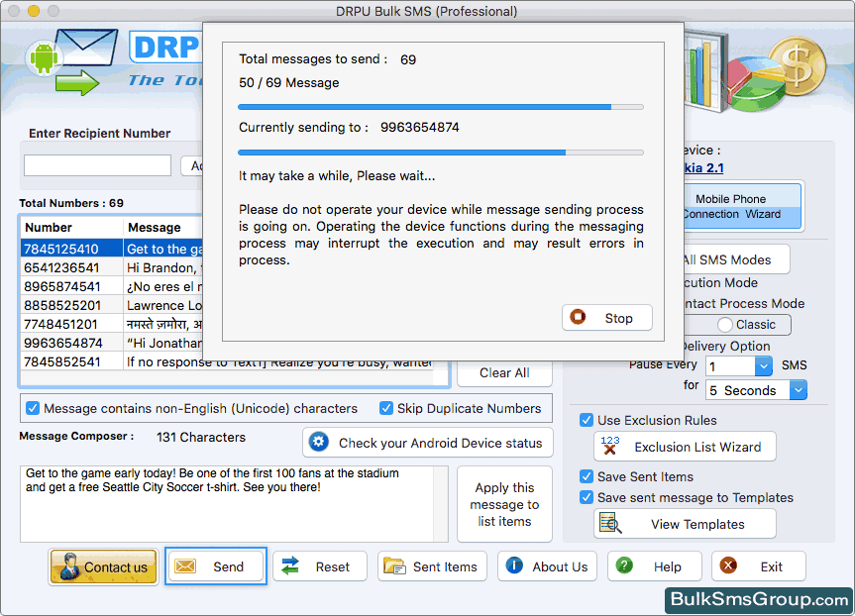The image size is (855, 616).
Task: Click the Message column header
Action: pos(162,228)
